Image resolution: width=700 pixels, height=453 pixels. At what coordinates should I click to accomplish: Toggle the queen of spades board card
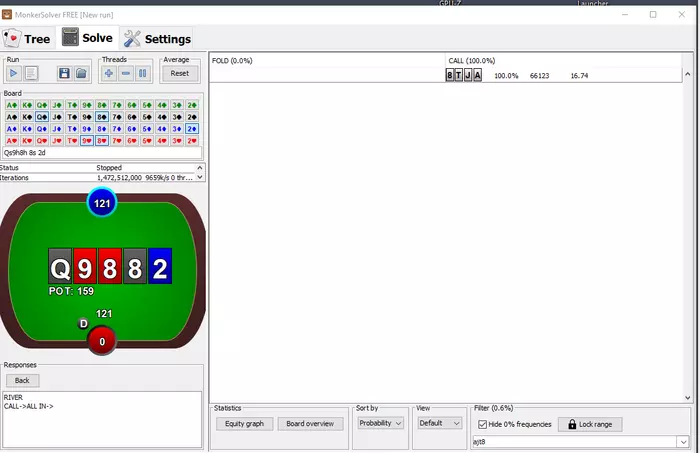tap(42, 117)
